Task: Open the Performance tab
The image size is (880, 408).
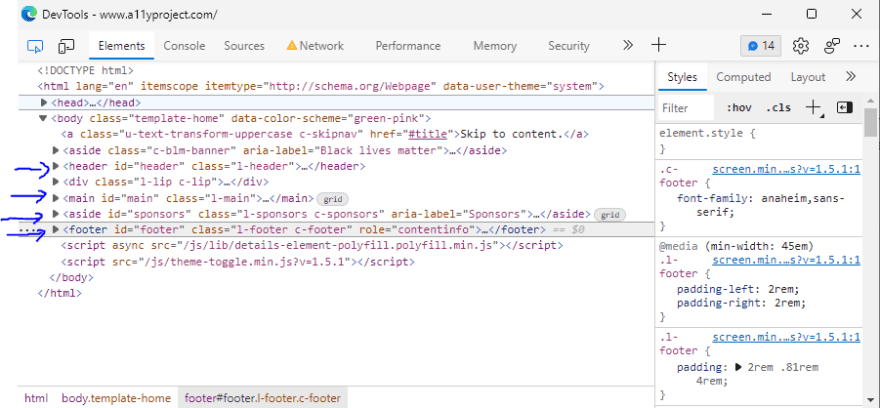Action: point(408,46)
